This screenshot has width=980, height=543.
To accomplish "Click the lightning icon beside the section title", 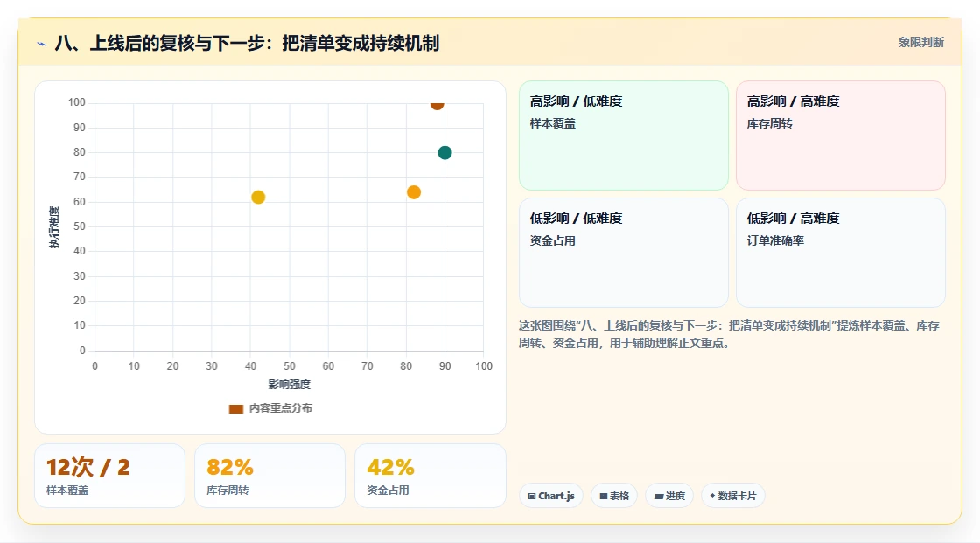I will [x=42, y=44].
